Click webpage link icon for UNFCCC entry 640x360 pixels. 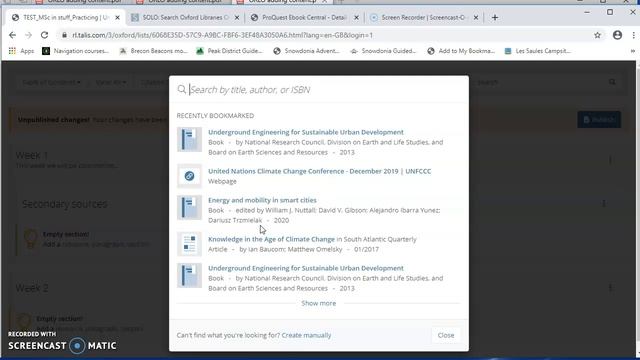tap(189, 176)
